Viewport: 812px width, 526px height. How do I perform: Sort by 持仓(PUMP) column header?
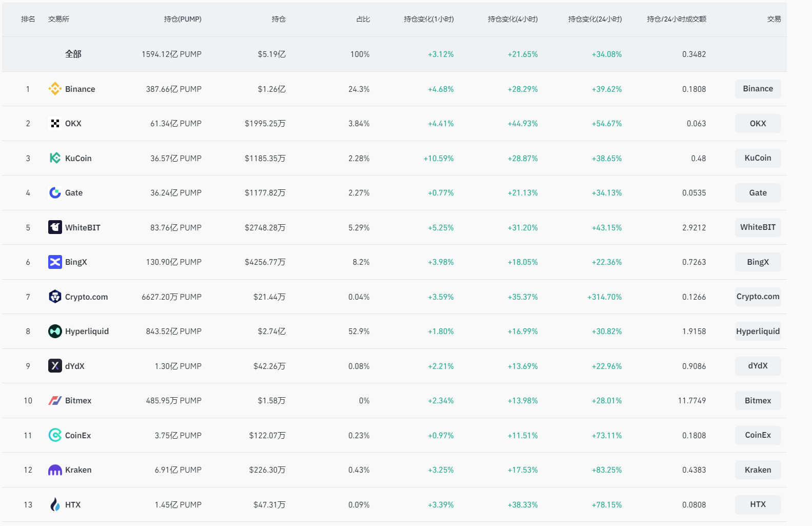click(183, 19)
